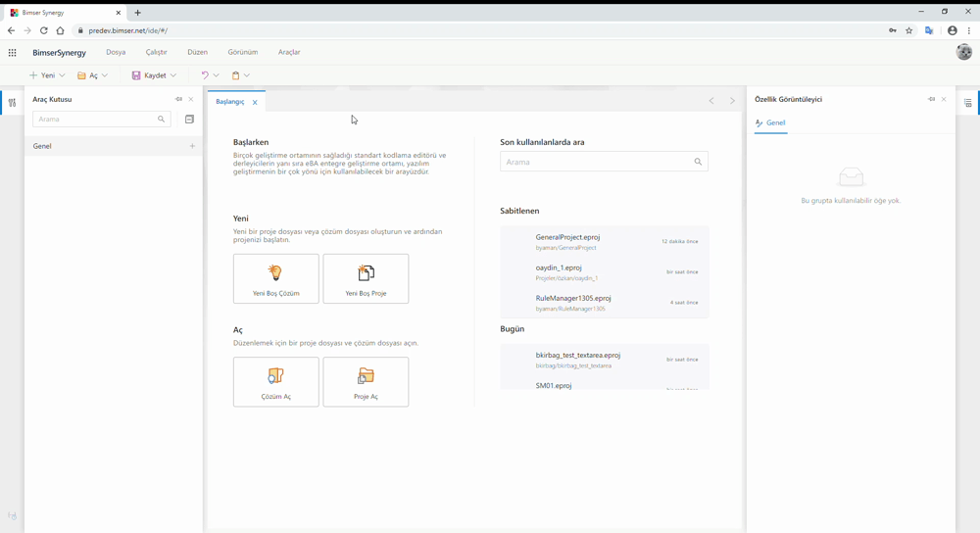Bookmark the page with star icon
Screen dimensions: 980x533
[x=908, y=30]
